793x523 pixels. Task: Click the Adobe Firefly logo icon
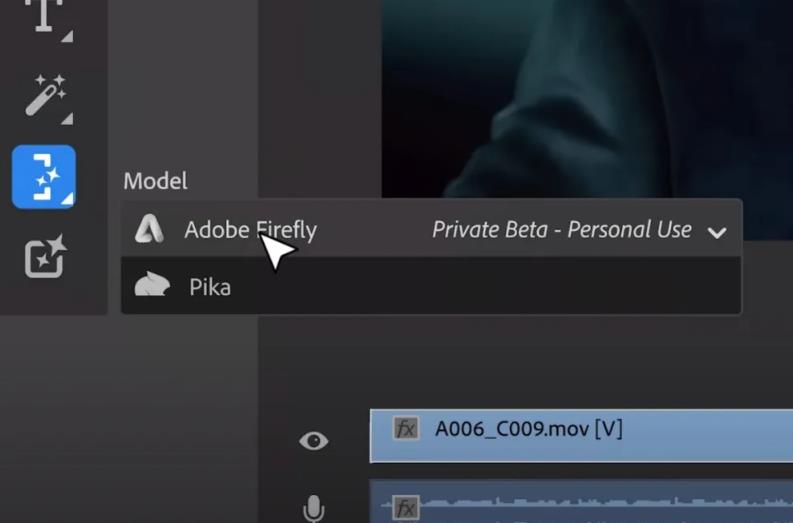coord(150,230)
